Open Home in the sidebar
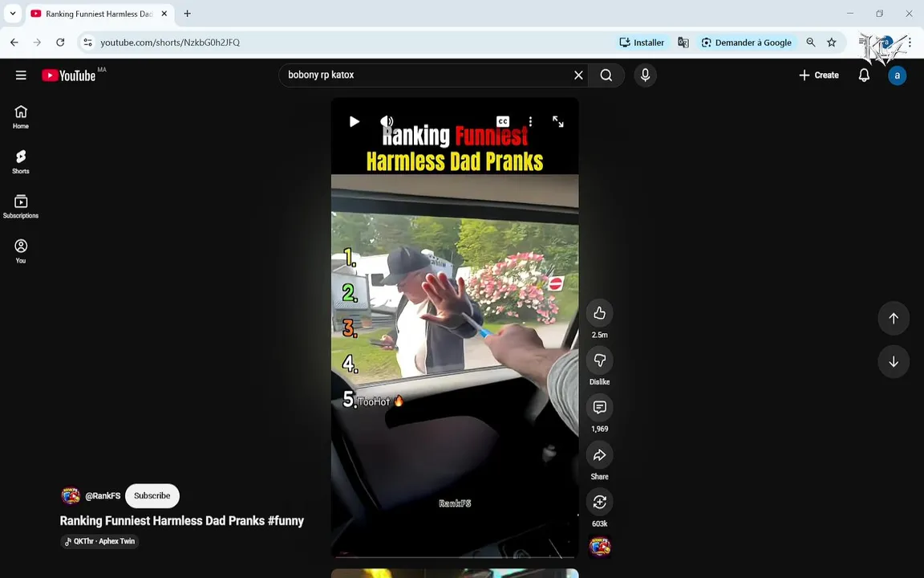Viewport: 924px width, 578px height. 21,116
